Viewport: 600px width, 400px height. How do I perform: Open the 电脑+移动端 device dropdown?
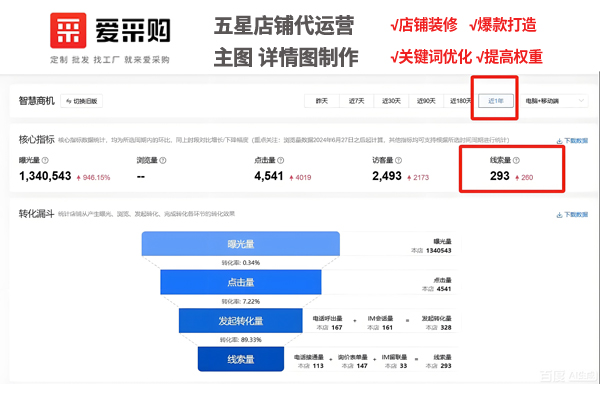[x=554, y=101]
